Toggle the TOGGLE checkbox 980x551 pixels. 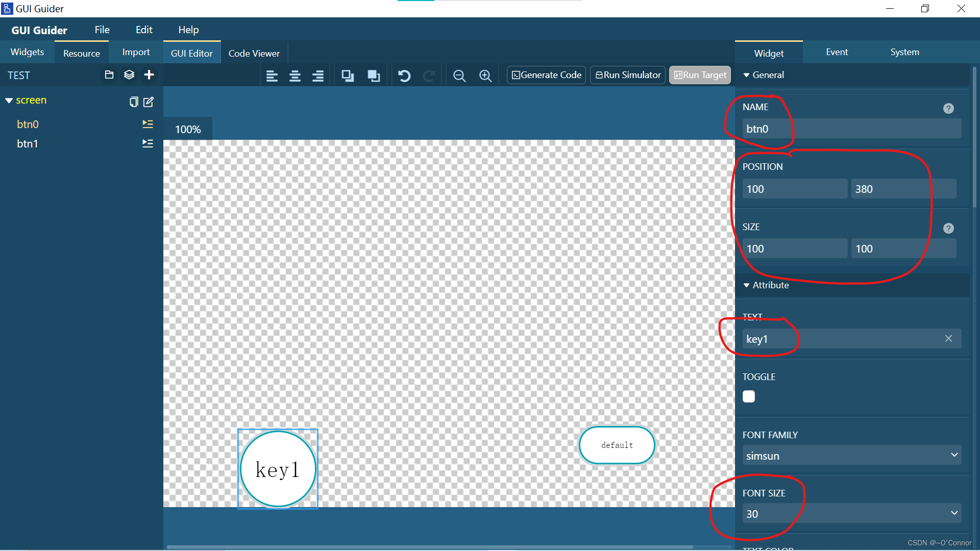click(x=749, y=396)
